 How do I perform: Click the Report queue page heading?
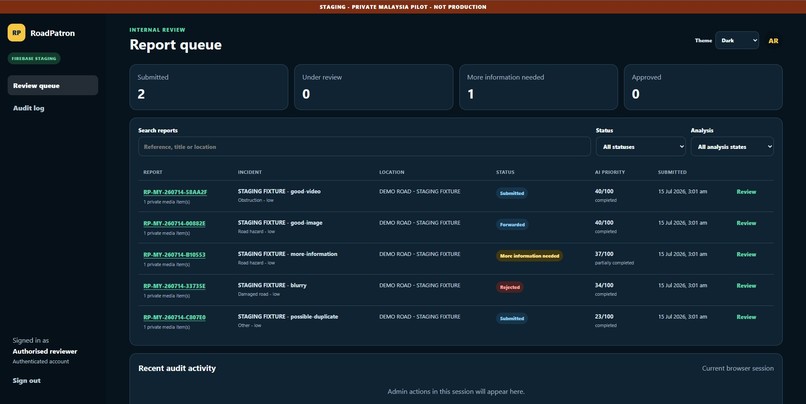click(x=176, y=45)
